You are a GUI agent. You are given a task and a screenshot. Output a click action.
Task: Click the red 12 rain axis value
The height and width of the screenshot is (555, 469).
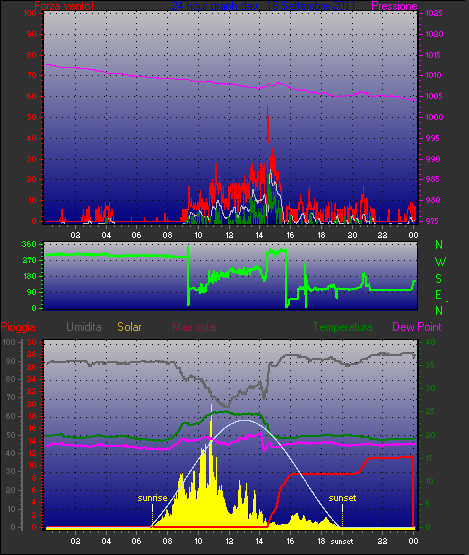(x=32, y=453)
